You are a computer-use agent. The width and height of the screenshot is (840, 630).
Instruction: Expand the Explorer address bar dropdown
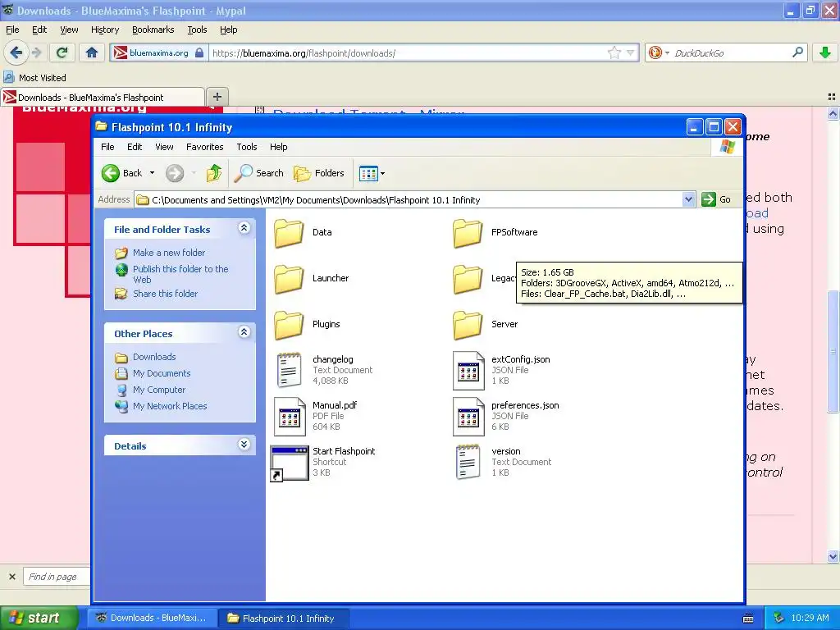tap(688, 200)
